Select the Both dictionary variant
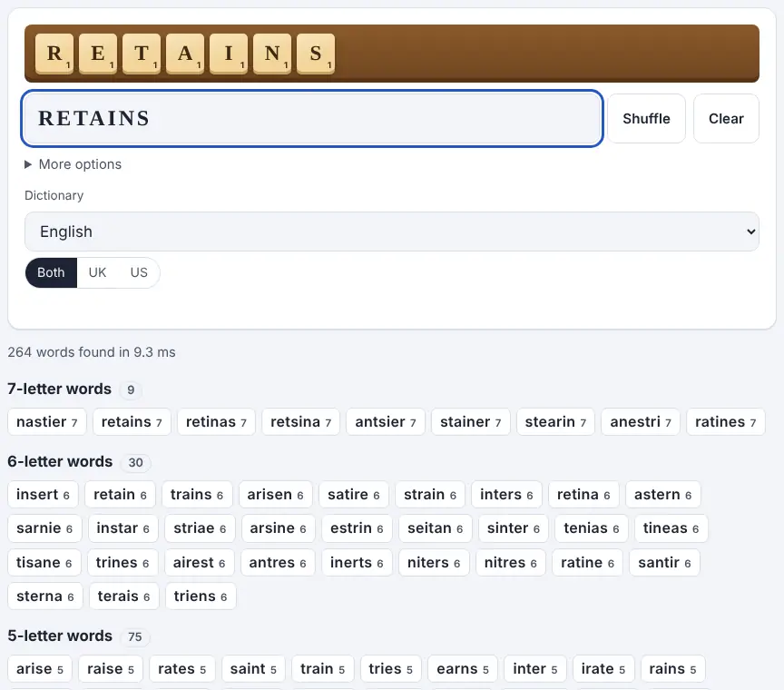Screen dimensions: 784x690 (51, 272)
